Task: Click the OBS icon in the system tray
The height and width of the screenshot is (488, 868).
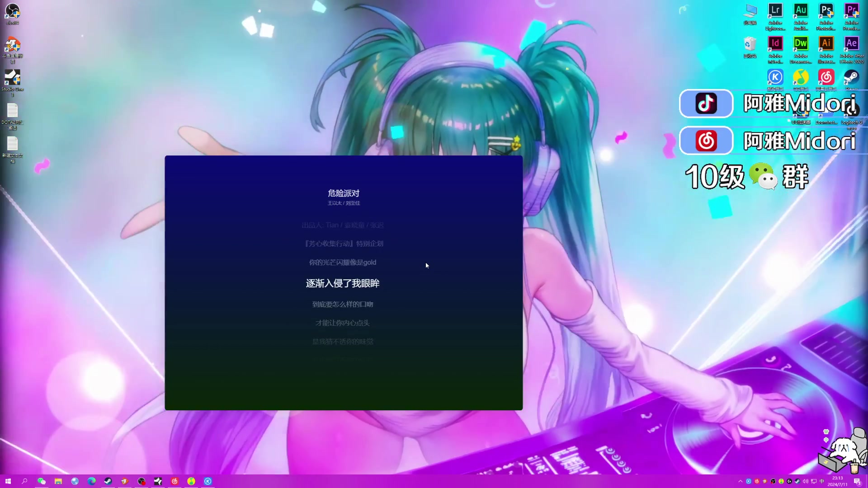Action: pyautogui.click(x=773, y=481)
